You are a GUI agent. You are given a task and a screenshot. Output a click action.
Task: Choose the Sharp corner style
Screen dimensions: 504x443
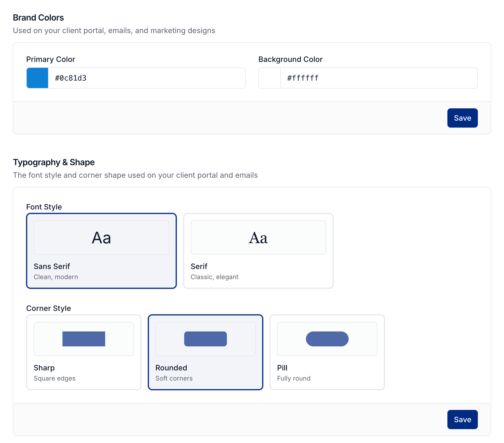click(x=84, y=352)
